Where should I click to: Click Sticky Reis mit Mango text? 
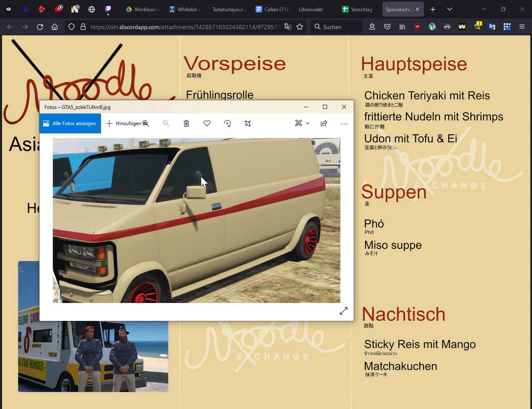point(420,344)
